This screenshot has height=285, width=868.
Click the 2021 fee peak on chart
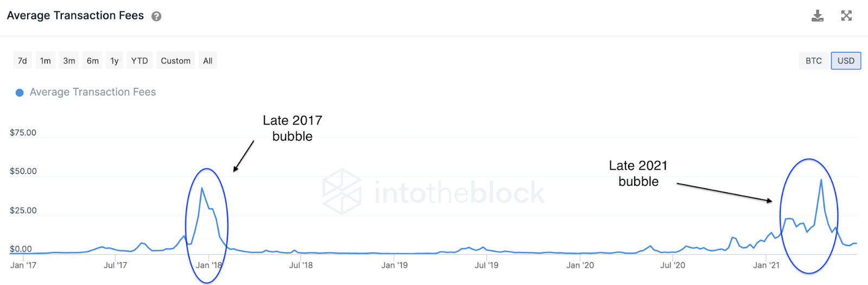click(x=821, y=180)
